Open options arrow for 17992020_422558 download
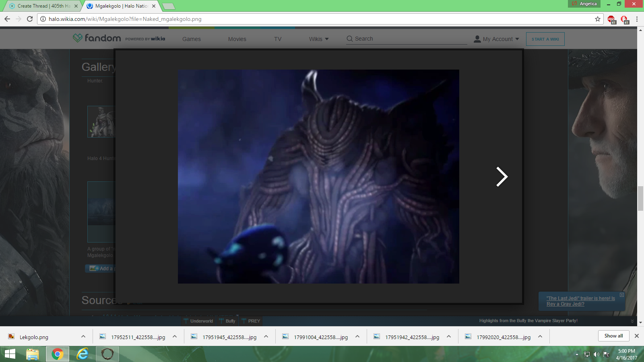Screen dimensions: 644x362 coord(540,337)
